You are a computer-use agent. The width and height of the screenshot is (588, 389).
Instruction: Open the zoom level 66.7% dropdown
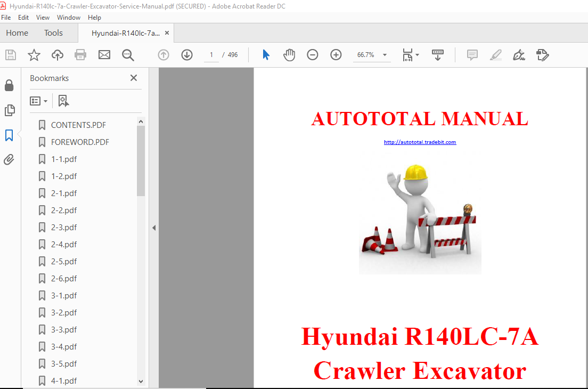385,55
